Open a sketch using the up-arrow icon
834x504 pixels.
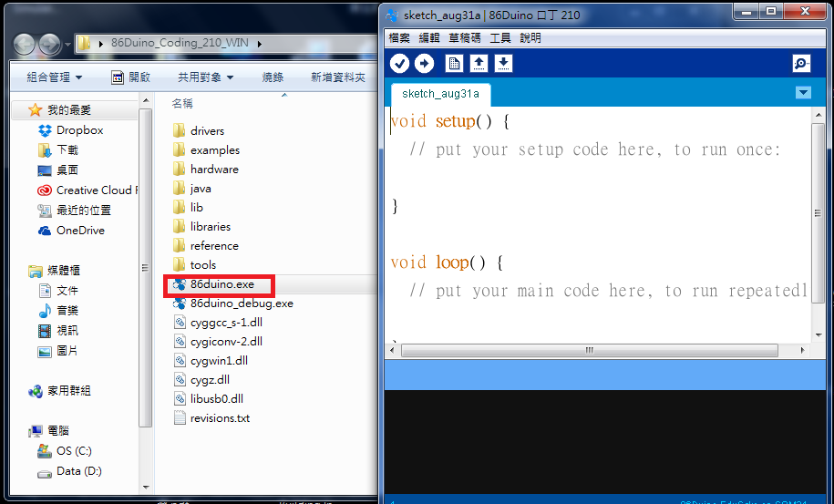pos(479,64)
